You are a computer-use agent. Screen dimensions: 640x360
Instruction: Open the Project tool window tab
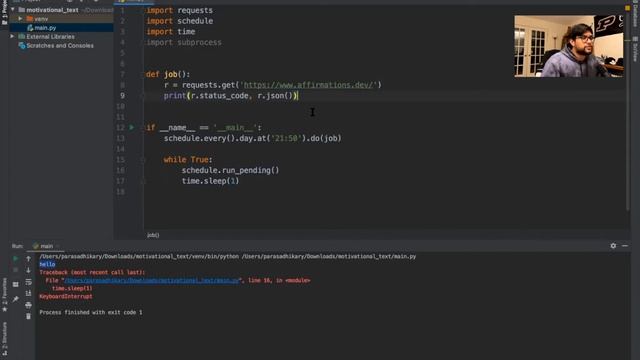click(5, 12)
